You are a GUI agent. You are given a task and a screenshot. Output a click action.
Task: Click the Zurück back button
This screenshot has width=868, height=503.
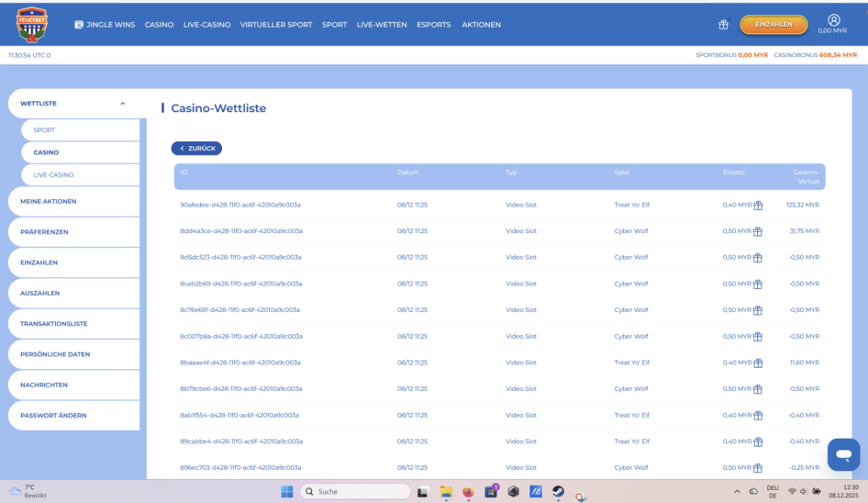point(197,148)
